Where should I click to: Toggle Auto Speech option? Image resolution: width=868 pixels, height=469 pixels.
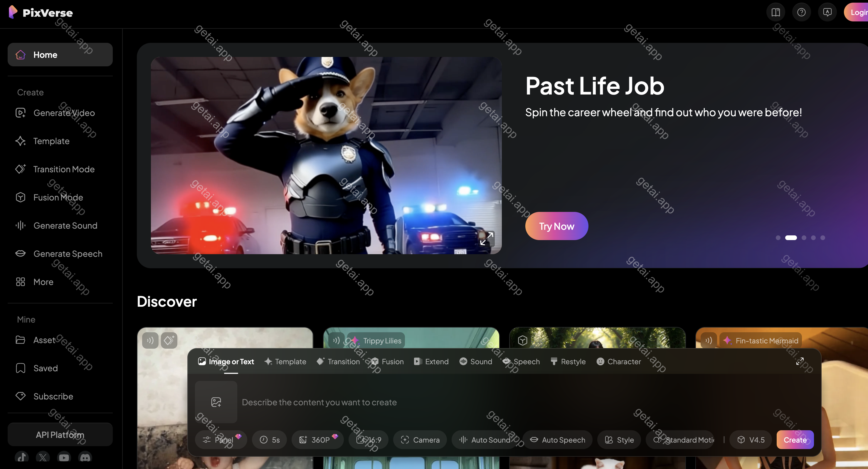[557, 440]
